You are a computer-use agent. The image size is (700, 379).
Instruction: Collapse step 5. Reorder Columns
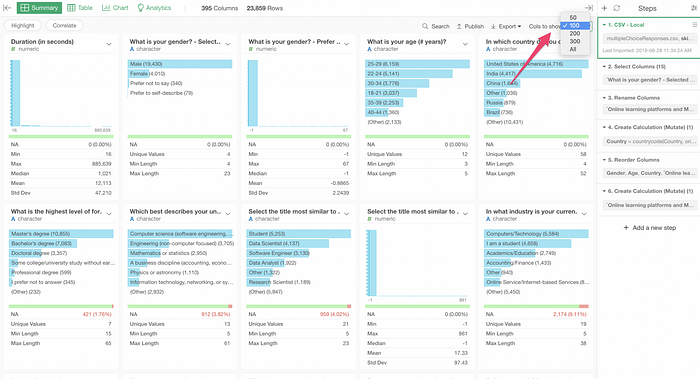coord(604,160)
